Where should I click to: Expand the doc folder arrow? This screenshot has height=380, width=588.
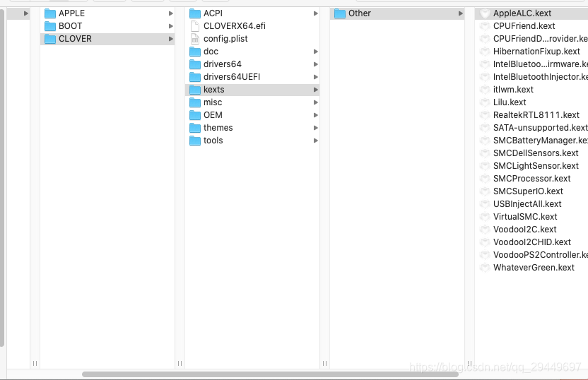[315, 52]
